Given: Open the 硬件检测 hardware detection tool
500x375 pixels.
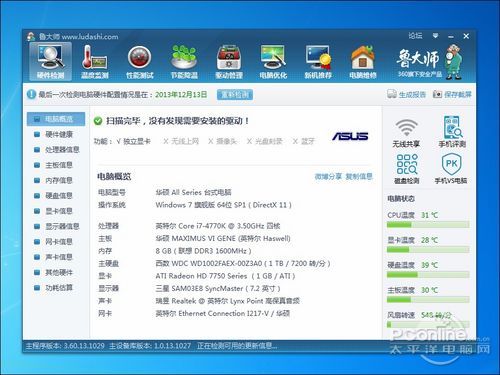Looking at the screenshot, I should coord(50,61).
